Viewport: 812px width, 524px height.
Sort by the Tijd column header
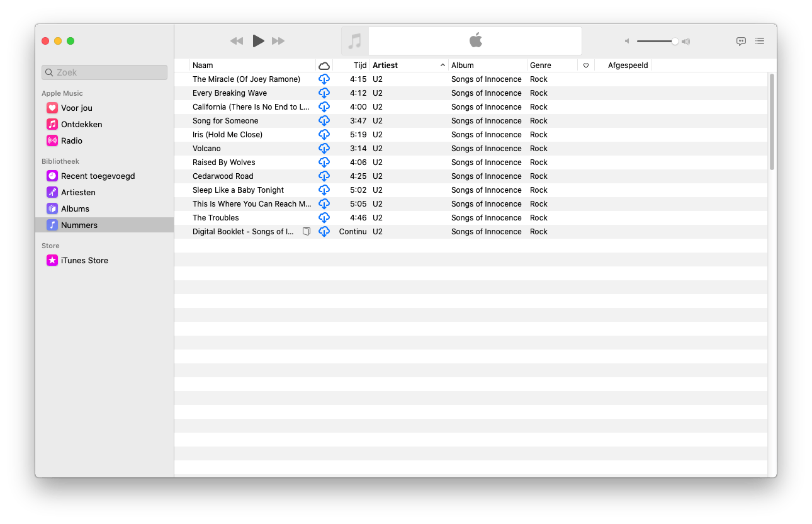pos(351,65)
